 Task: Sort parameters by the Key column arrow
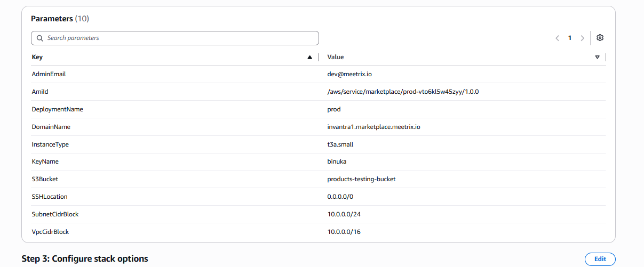(309, 57)
